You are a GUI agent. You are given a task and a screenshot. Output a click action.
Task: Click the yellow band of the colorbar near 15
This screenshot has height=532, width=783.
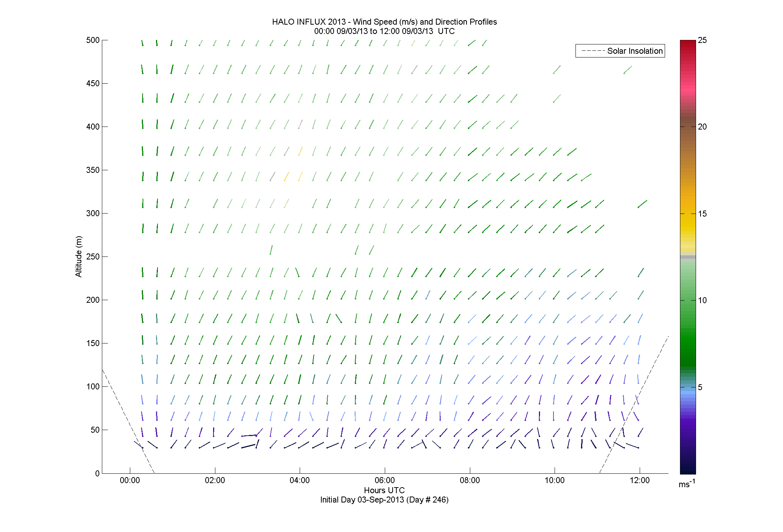tap(688, 220)
